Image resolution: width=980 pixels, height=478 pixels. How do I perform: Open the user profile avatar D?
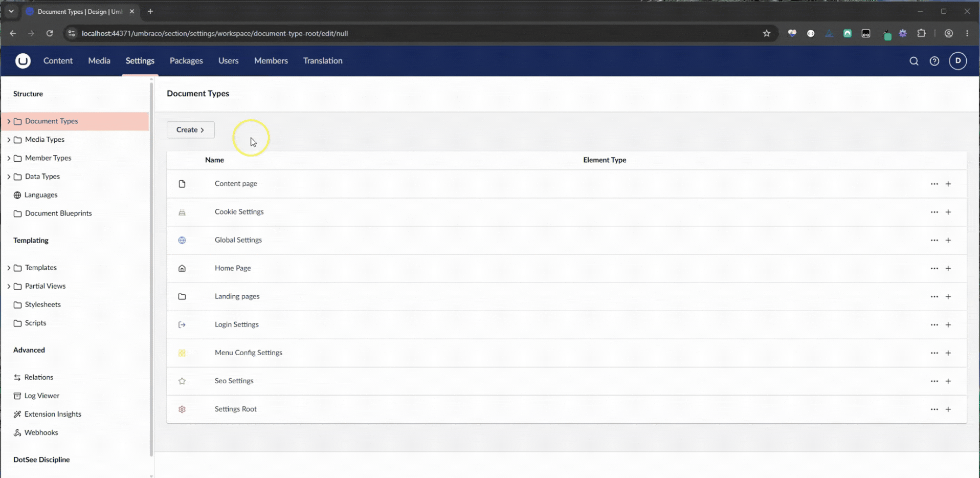pos(958,61)
